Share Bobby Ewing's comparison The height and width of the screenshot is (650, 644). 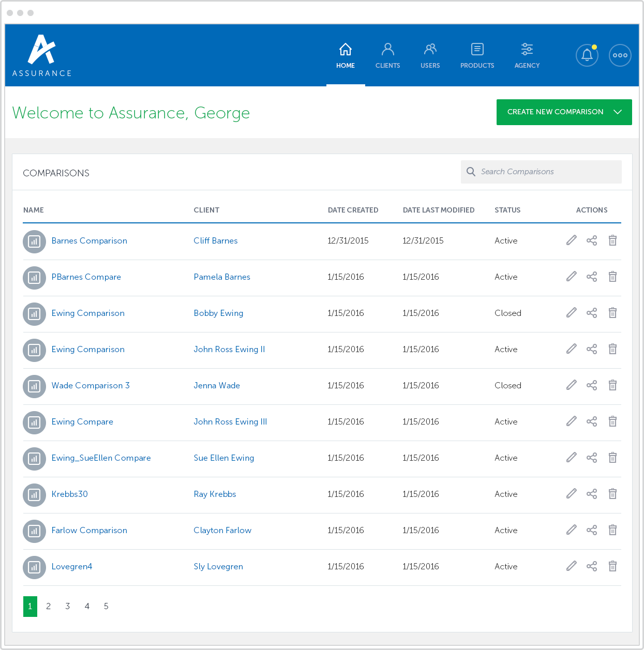coord(592,313)
